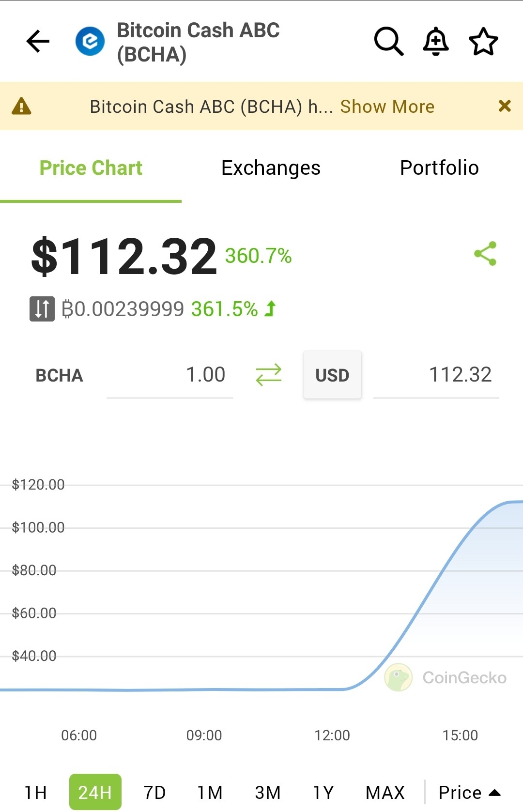The width and height of the screenshot is (523, 812).
Task: Select the 7D chart range
Action: coord(154,793)
